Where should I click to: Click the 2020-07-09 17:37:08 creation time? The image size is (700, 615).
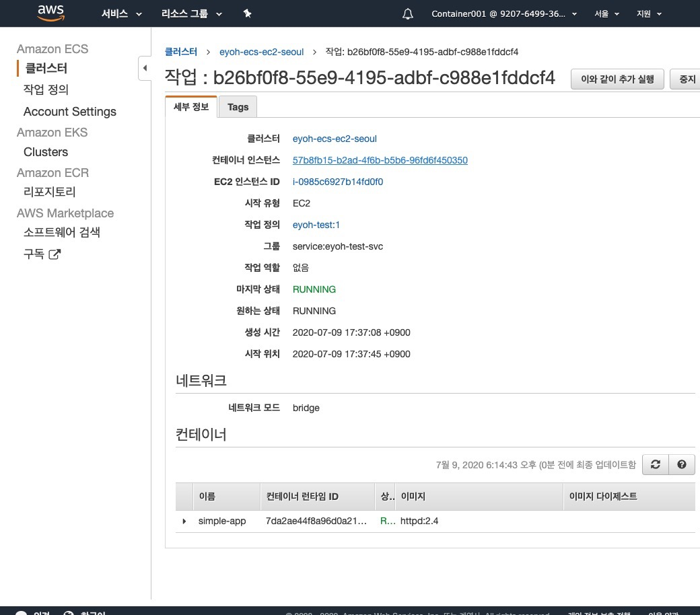[x=351, y=332]
